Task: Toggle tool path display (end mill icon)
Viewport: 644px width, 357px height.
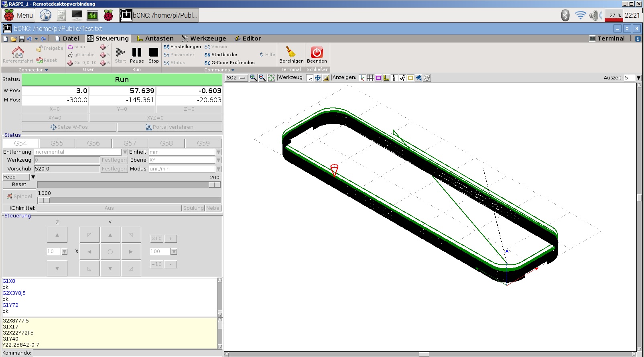Action: tap(394, 78)
